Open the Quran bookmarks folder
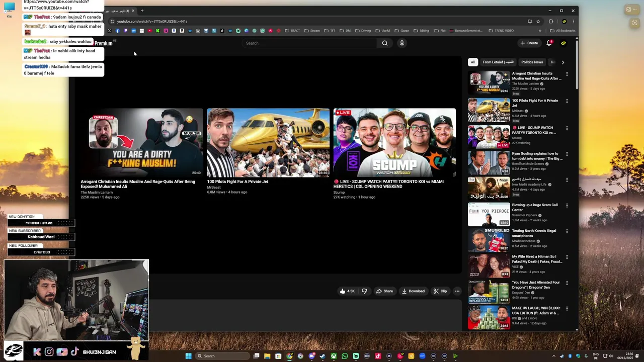The width and height of the screenshot is (644, 362). click(x=401, y=31)
